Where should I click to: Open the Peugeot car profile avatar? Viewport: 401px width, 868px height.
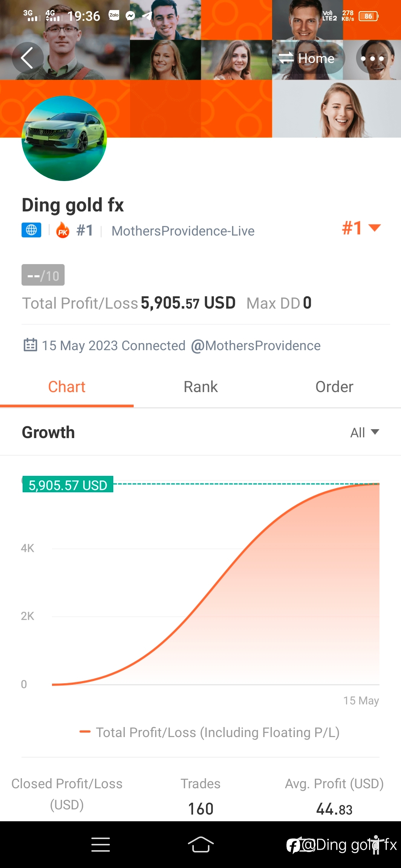point(64,138)
